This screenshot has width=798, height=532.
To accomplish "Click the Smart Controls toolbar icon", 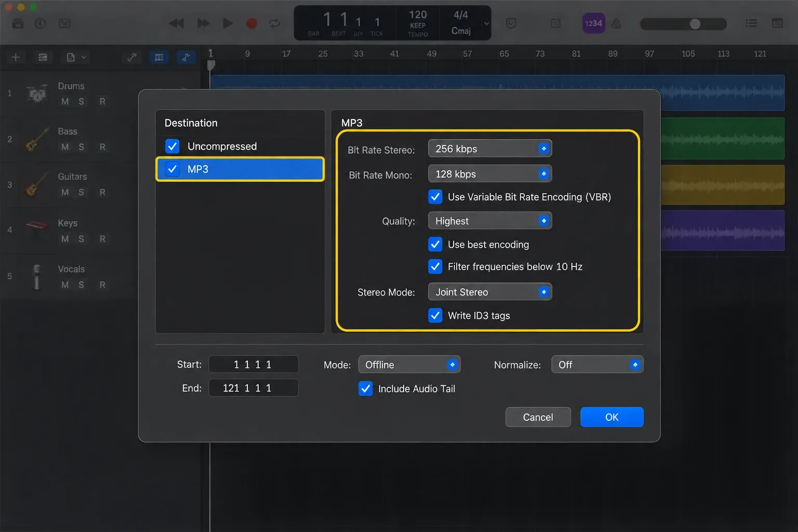I will point(64,23).
